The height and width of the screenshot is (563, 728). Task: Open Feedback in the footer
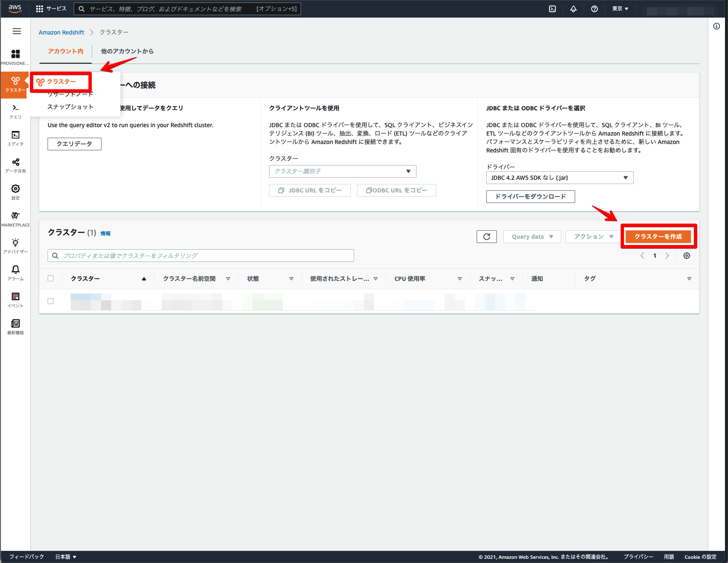click(x=27, y=557)
